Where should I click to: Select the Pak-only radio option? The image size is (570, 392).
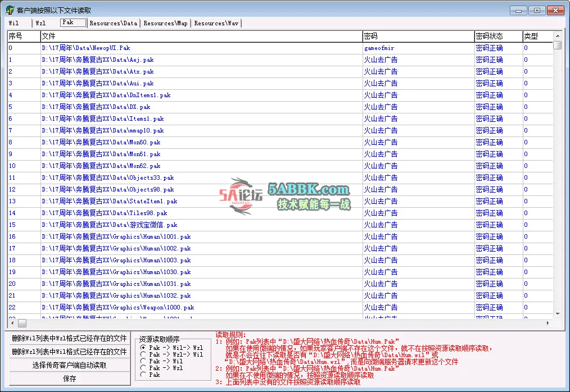click(x=143, y=375)
